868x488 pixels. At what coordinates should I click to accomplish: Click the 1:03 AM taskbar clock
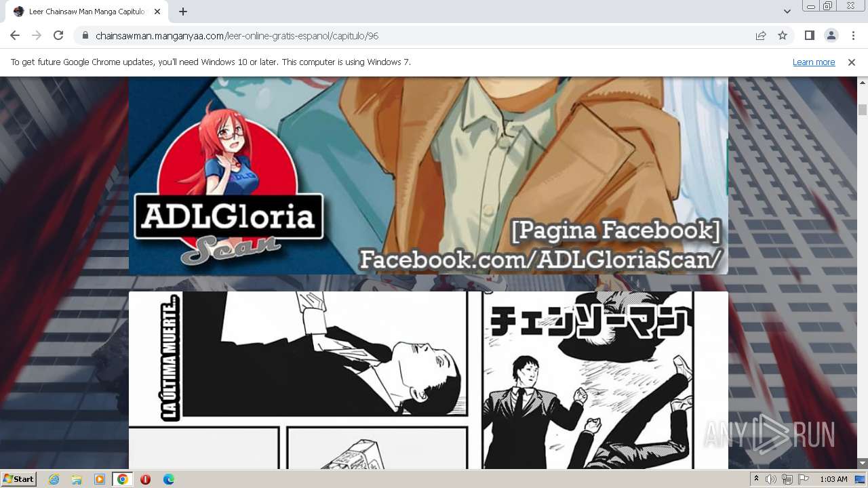click(x=833, y=479)
